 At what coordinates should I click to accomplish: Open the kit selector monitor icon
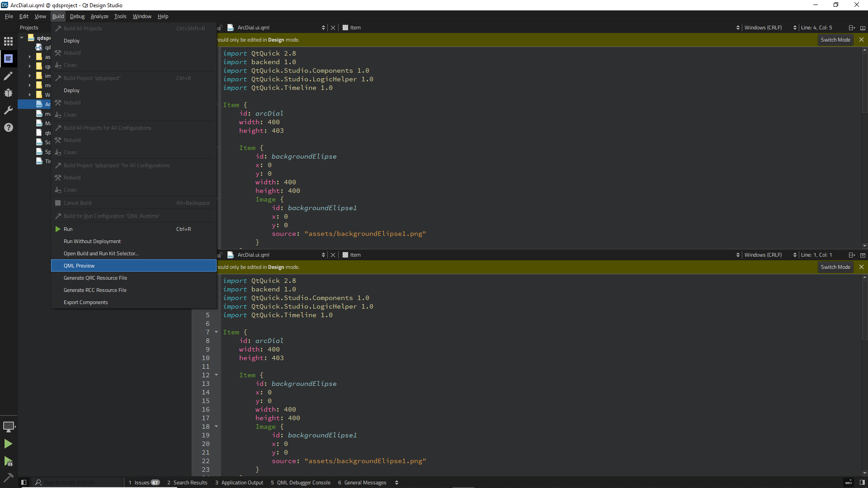point(9,427)
